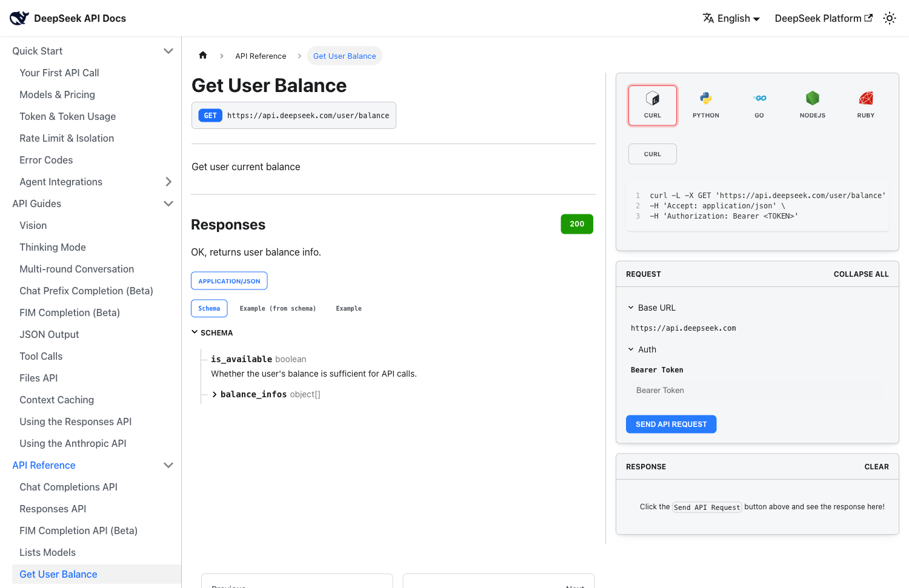This screenshot has width=909, height=588.
Task: Select the Go language icon
Action: [x=759, y=105]
